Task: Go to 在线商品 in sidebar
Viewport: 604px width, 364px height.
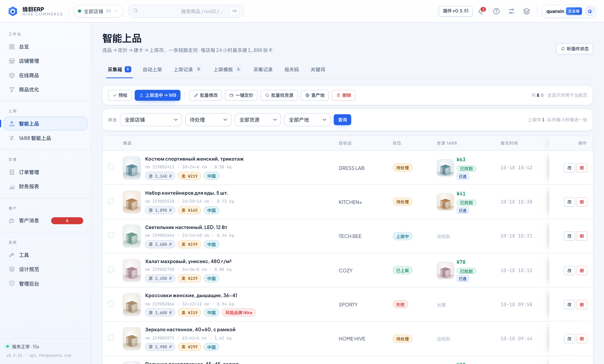Action: pyautogui.click(x=45, y=75)
